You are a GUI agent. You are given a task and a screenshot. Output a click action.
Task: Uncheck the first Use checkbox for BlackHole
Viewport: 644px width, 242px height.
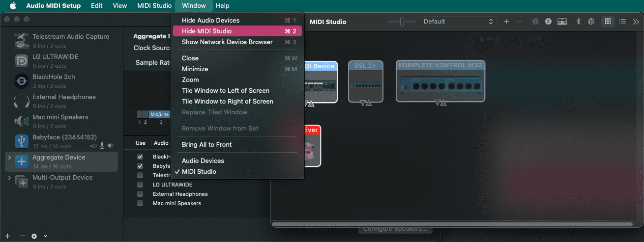click(x=140, y=157)
